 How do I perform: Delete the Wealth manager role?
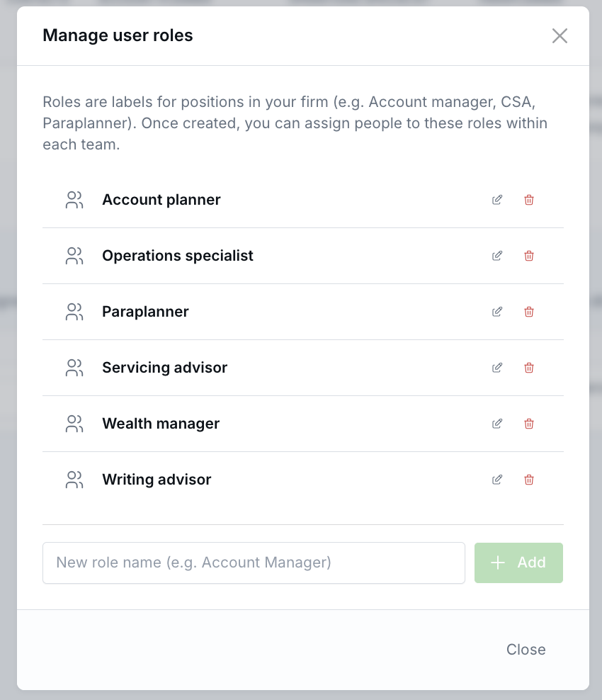click(528, 423)
